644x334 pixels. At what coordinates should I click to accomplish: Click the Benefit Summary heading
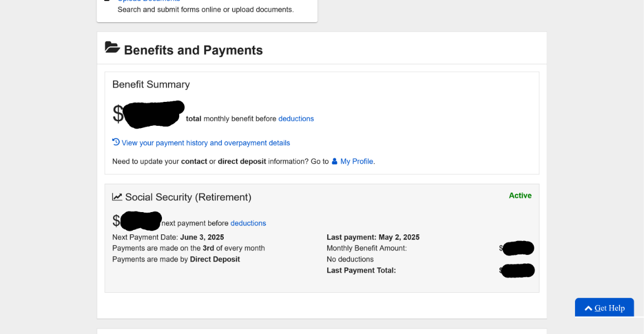click(x=151, y=84)
